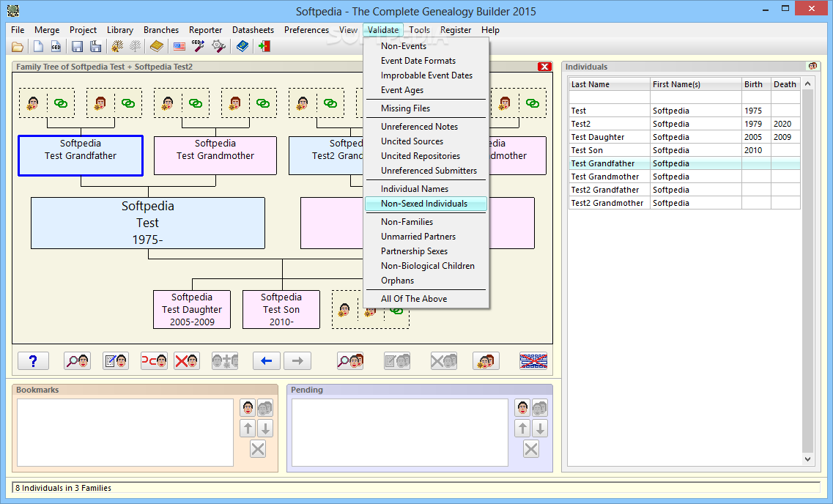The image size is (833, 504).
Task: Sort individuals by Birth column header
Action: click(x=756, y=84)
